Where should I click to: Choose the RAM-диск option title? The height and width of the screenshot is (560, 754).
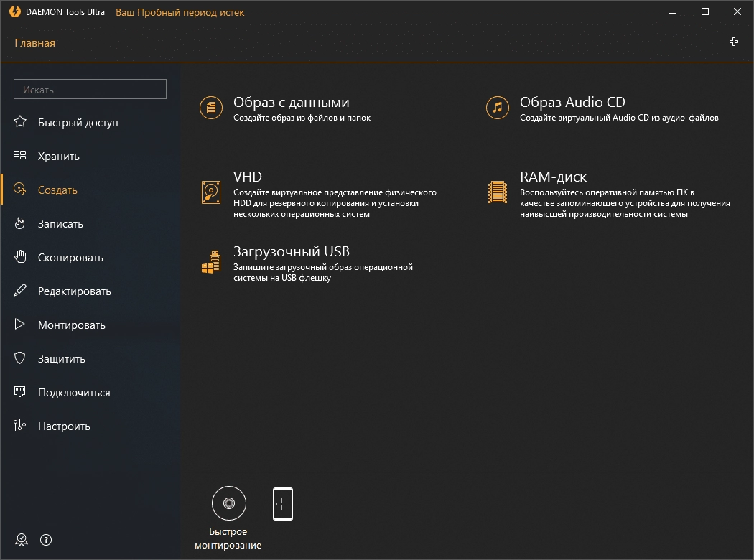click(x=553, y=177)
